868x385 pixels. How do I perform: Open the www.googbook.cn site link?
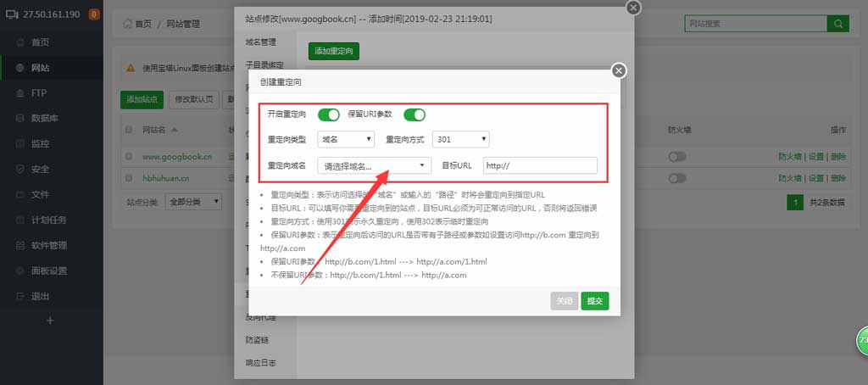(177, 157)
